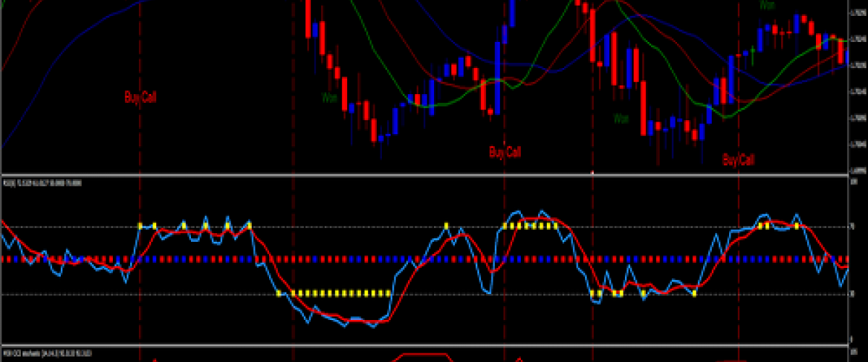Viewport: 868px width, 362px height.
Task: Click the Buy Call label at the bottom right
Action: tap(739, 160)
